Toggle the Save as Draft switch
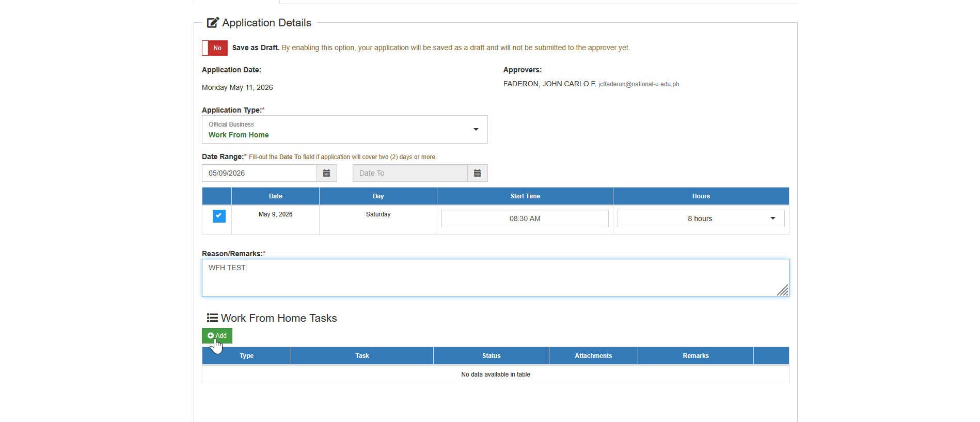The height and width of the screenshot is (422, 980). click(x=215, y=48)
